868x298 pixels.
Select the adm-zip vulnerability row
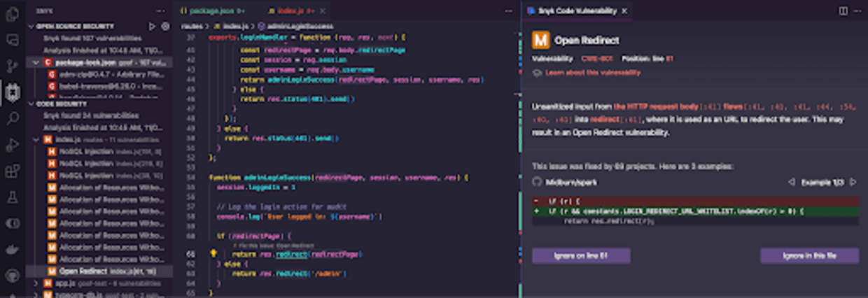99,73
